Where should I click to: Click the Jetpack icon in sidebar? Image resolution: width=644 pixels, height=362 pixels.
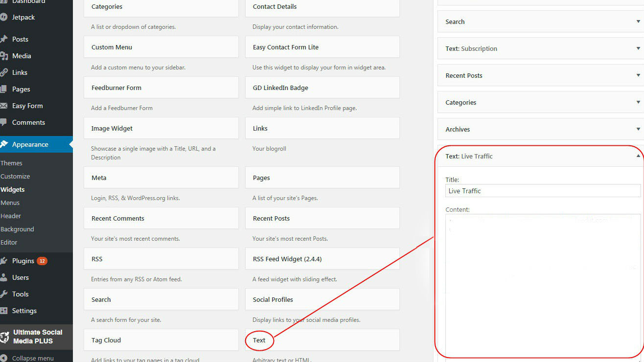[3, 17]
